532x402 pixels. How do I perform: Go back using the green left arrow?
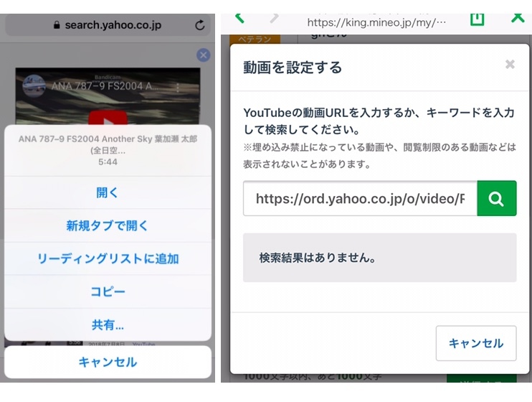click(239, 17)
